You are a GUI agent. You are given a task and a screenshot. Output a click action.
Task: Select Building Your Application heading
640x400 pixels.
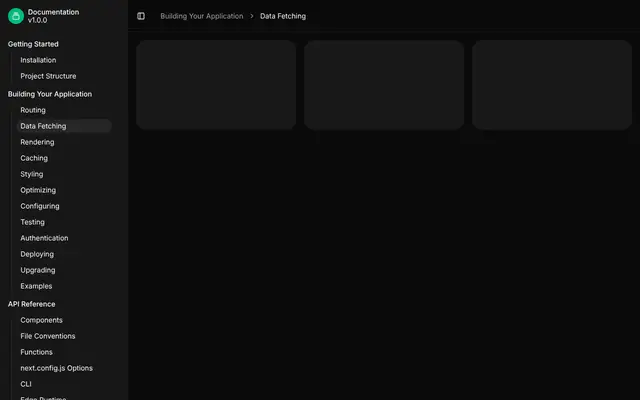(x=50, y=94)
